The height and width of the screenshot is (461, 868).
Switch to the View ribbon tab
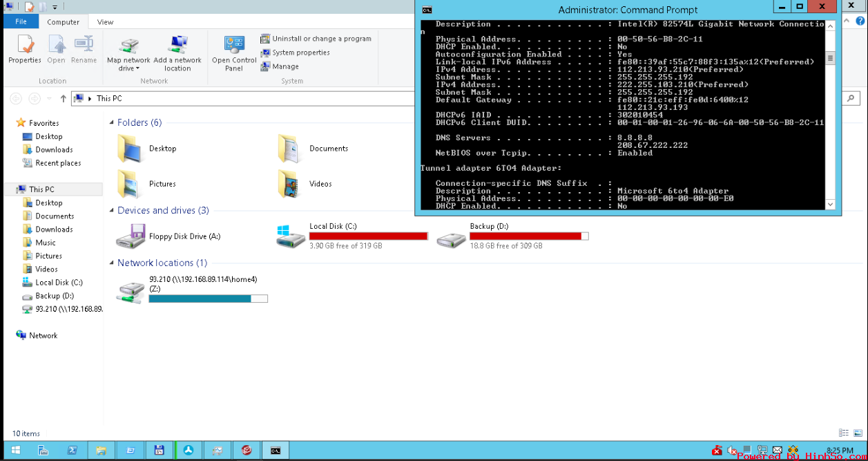tap(105, 22)
